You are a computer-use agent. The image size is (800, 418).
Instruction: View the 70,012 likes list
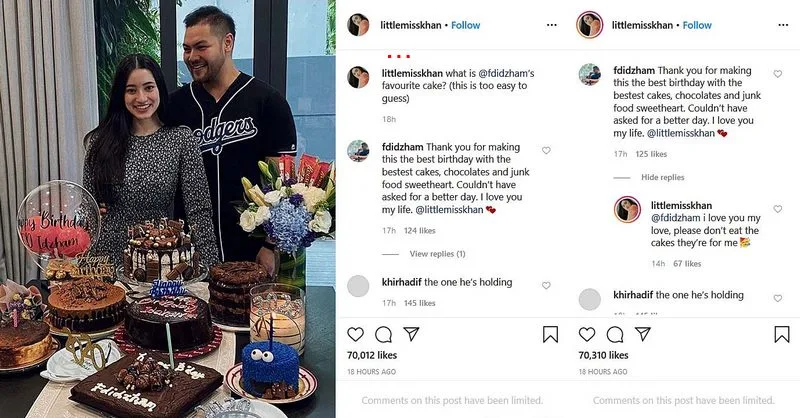(373, 355)
